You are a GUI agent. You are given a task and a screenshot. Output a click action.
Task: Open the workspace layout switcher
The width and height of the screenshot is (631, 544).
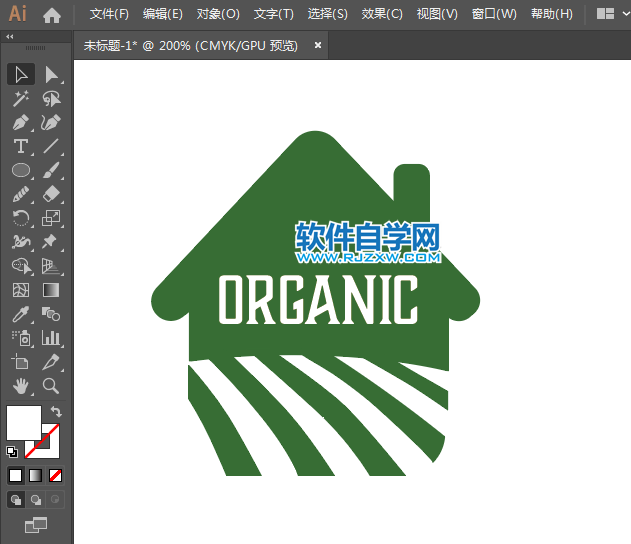(x=606, y=14)
